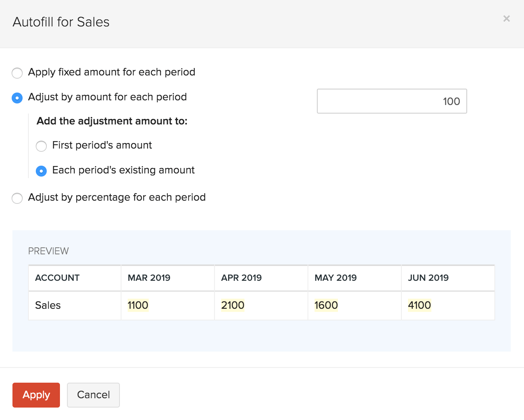The image size is (524, 420).
Task: Click the 1600 preview value for May
Action: pos(326,305)
